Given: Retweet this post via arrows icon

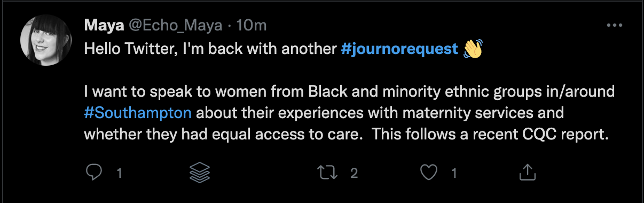Looking at the screenshot, I should 326,172.
